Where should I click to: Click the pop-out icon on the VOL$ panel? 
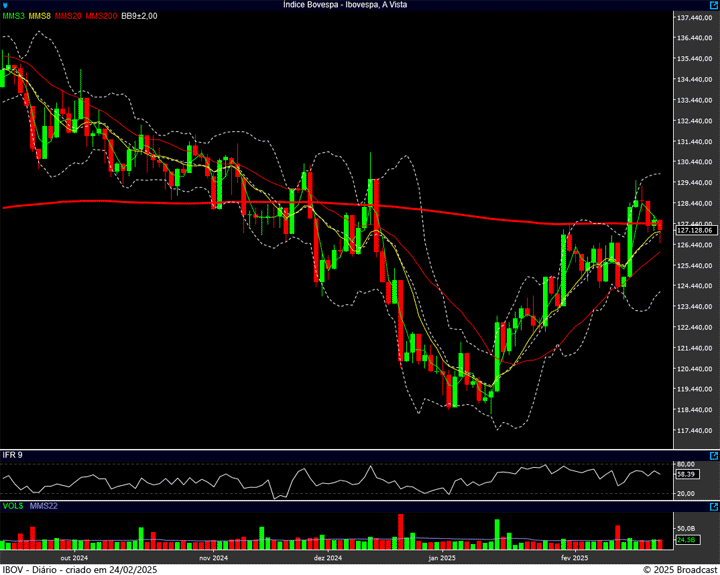713,507
